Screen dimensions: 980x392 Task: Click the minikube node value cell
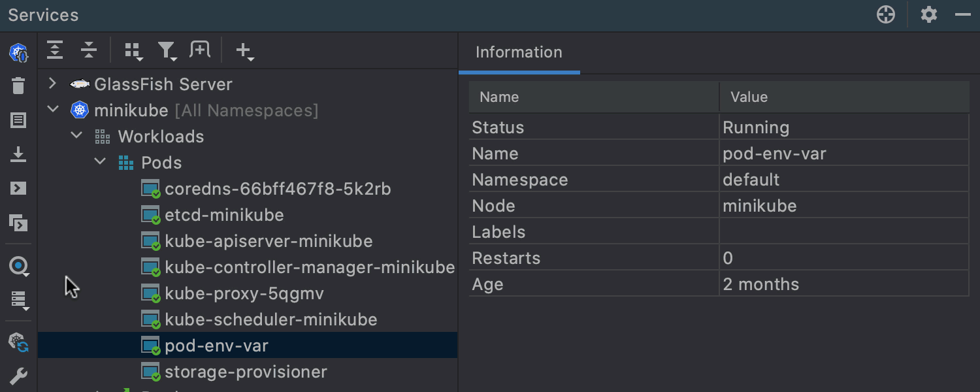coord(844,206)
